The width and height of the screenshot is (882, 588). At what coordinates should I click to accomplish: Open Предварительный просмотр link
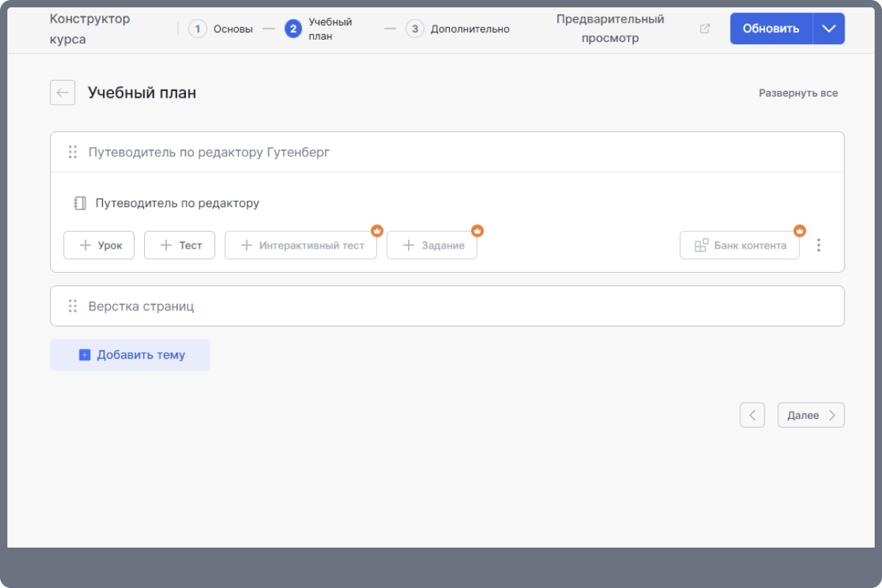pos(610,29)
